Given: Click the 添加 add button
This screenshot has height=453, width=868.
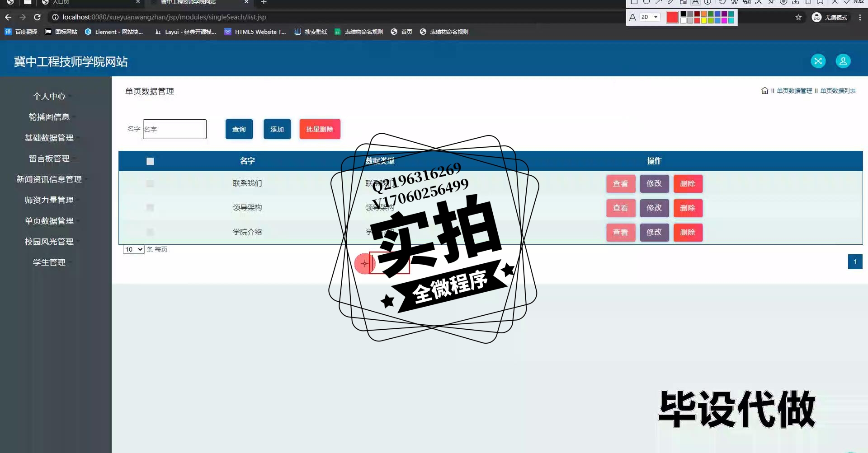Looking at the screenshot, I should (277, 129).
